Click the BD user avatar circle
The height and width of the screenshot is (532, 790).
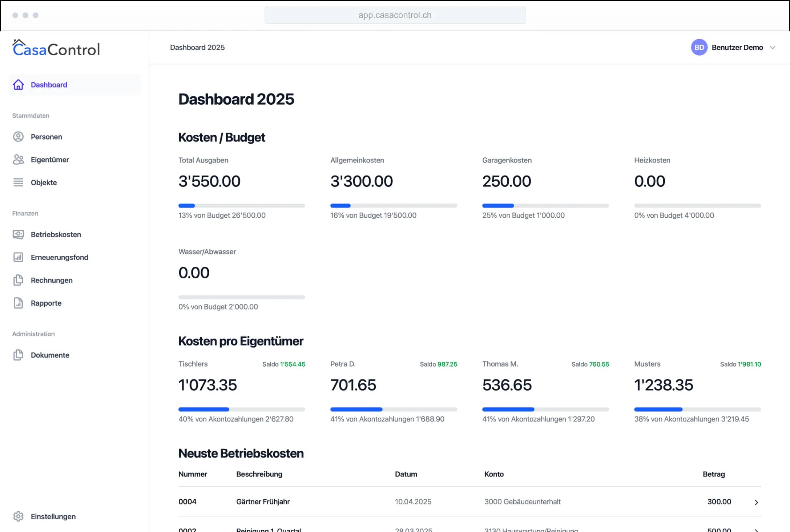coord(699,47)
